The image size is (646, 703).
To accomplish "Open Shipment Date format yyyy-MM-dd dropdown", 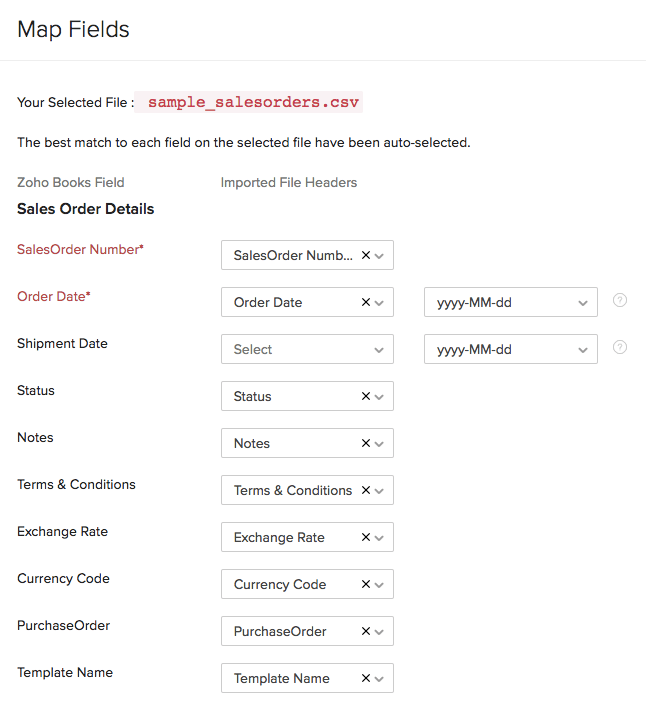I will [x=510, y=349].
